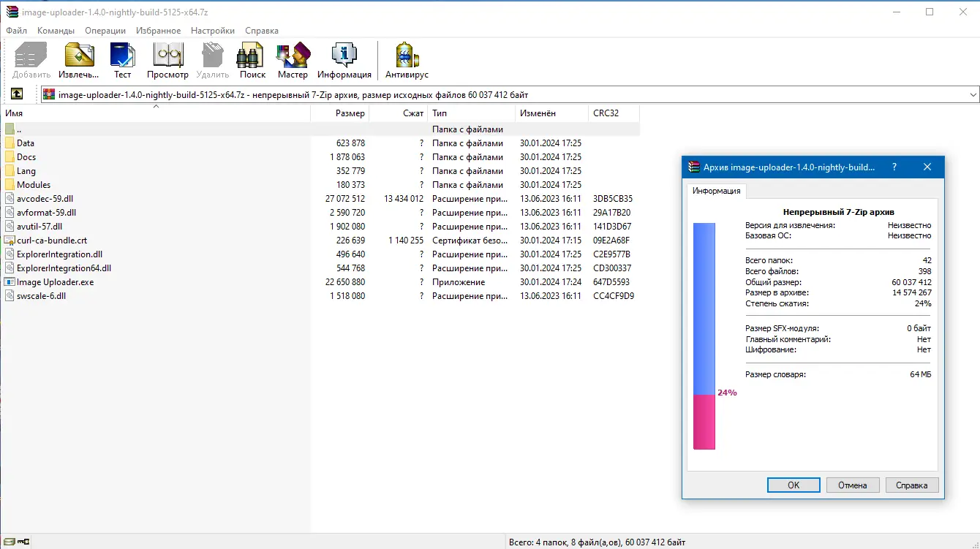Image resolution: width=980 pixels, height=549 pixels.
Task: Open the Избранное menu
Action: (x=159, y=31)
